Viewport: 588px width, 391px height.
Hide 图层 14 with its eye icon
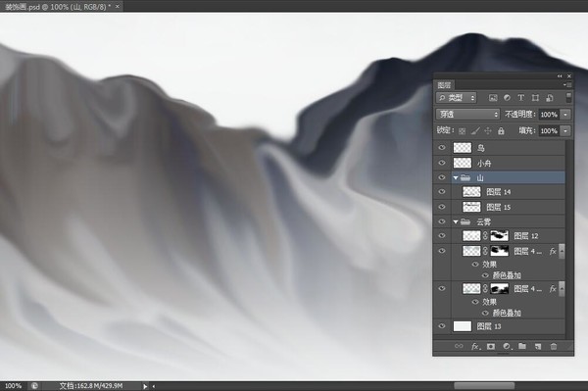442,192
